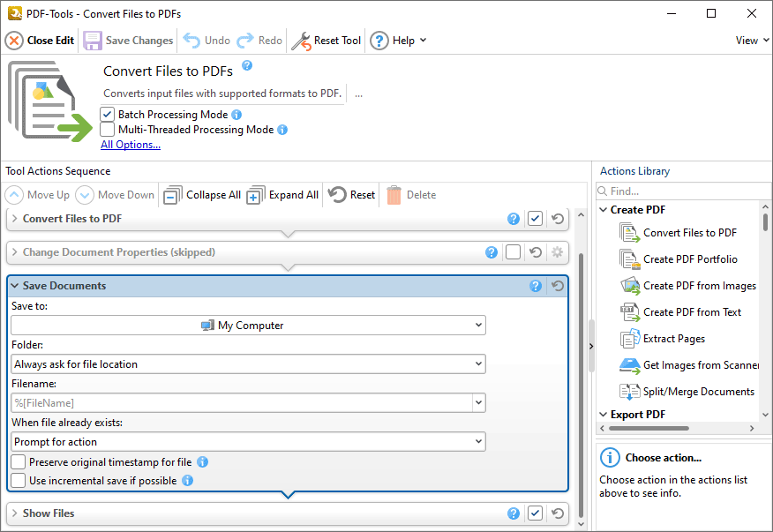Select Create PDF from Text action
773x532 pixels.
point(681,312)
